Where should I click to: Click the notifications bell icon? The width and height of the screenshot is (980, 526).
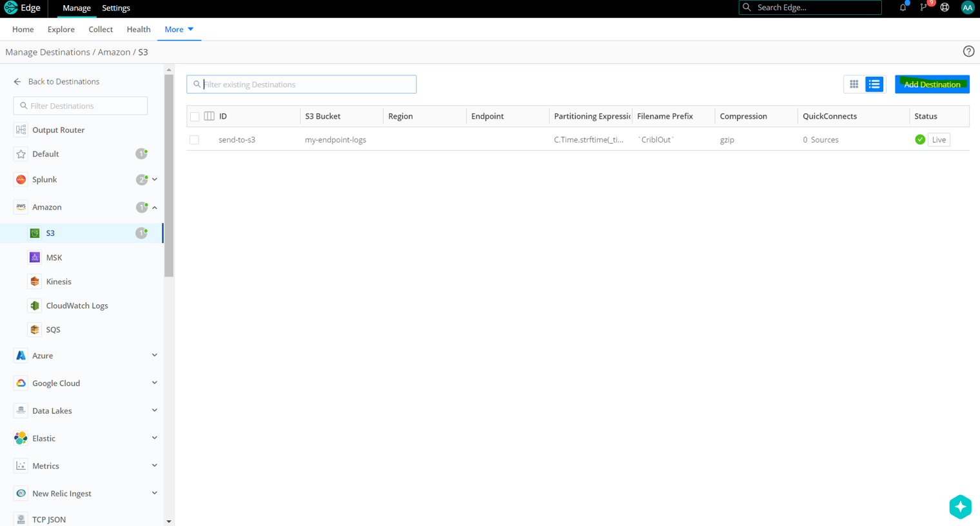903,8
